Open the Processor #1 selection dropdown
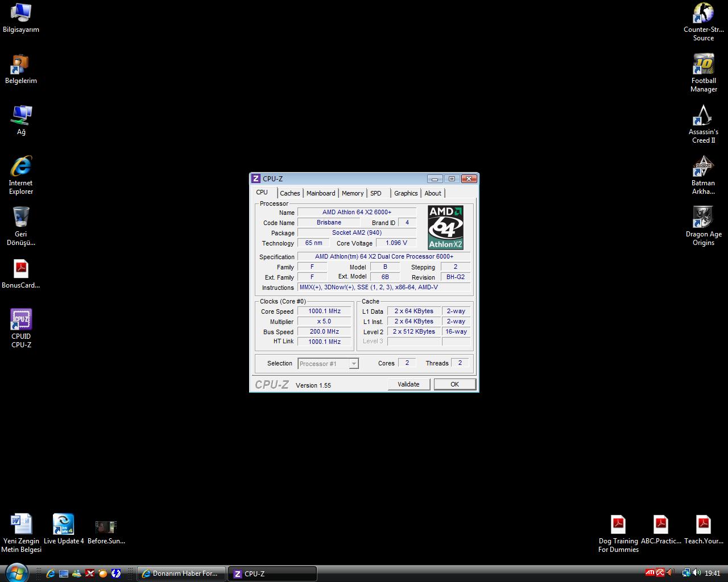Screen dimensions: 728x582 328,364
